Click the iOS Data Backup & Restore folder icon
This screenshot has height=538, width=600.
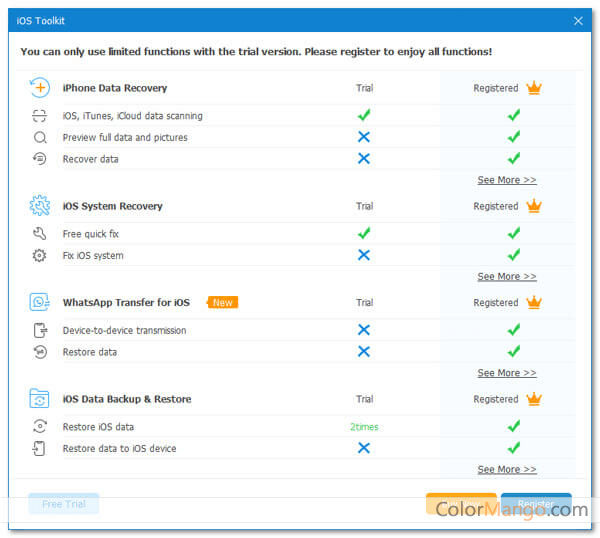point(39,399)
